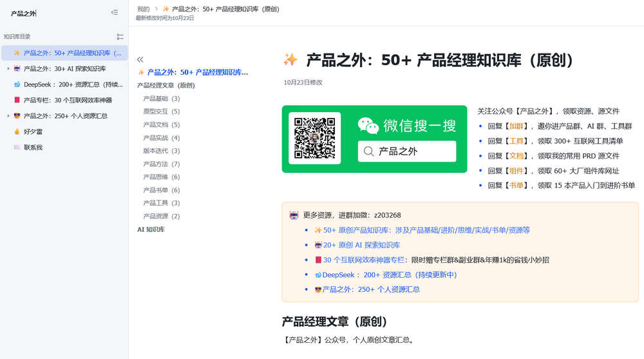The height and width of the screenshot is (359, 644).
Task: Select 产品之外: 50+ 产品经理知识库 in sidebar
Action: (x=65, y=53)
